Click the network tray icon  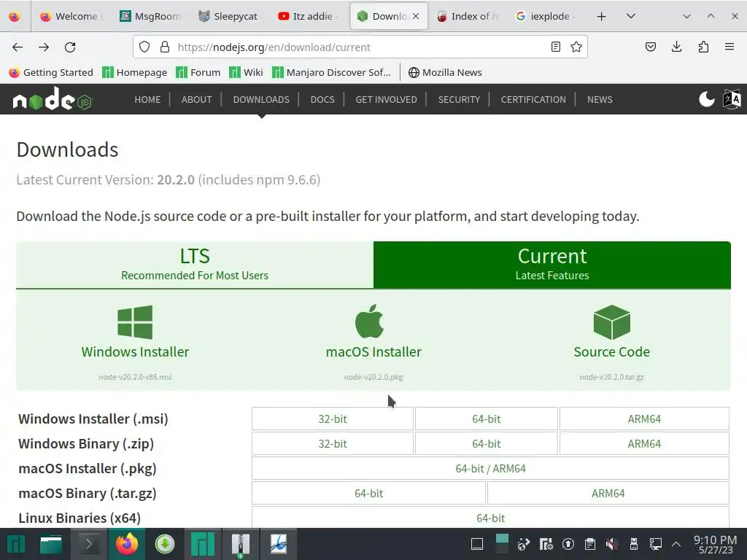coord(656,544)
